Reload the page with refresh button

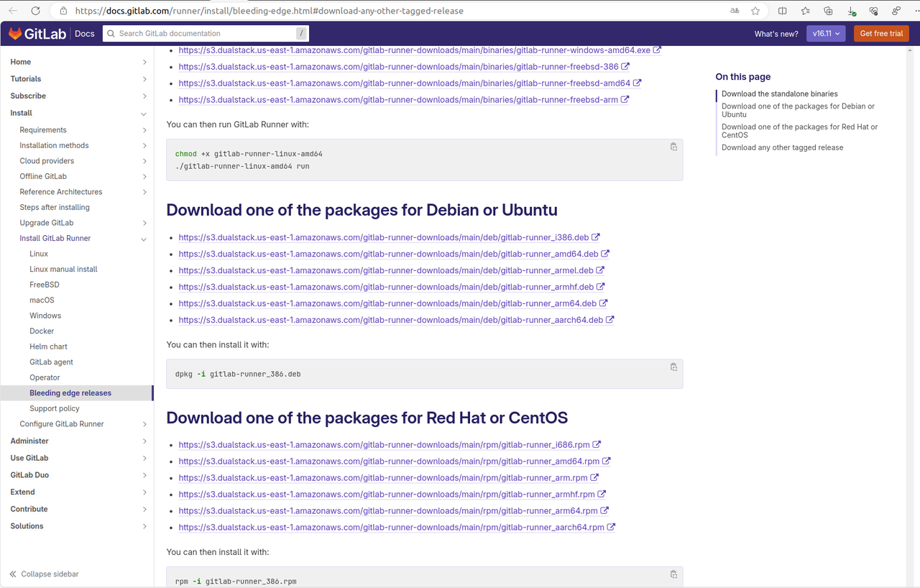point(34,11)
